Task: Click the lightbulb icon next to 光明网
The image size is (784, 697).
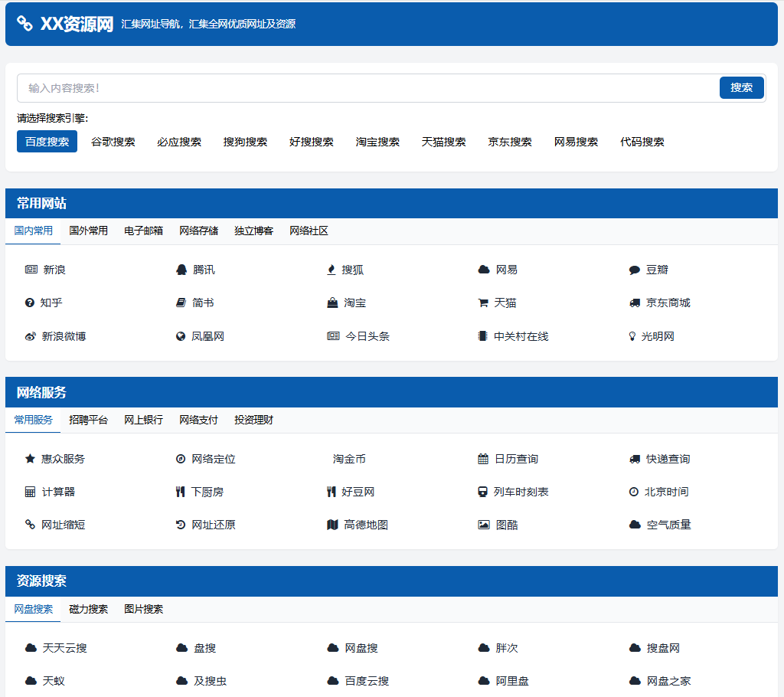Action: click(632, 336)
